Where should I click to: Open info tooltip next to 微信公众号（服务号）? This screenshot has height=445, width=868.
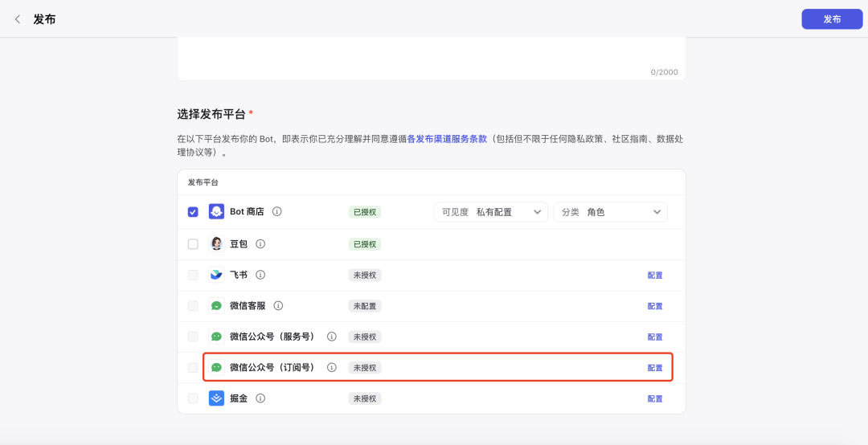coord(332,337)
